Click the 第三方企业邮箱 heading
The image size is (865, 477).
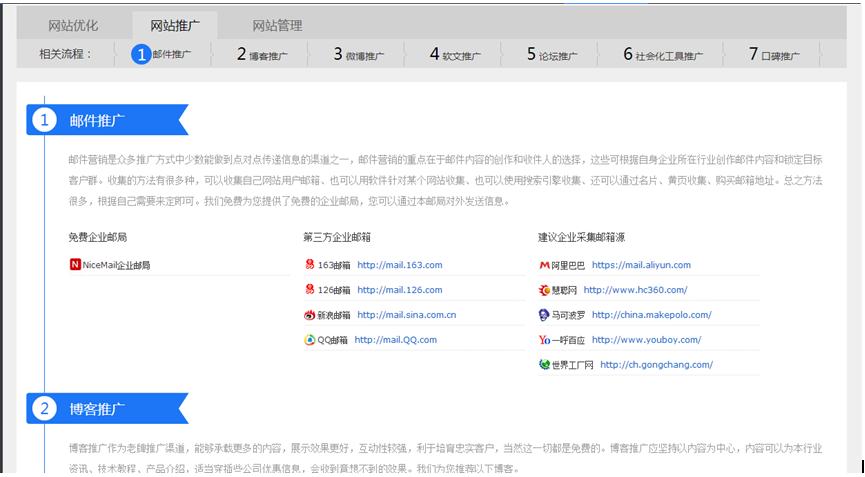point(337,237)
